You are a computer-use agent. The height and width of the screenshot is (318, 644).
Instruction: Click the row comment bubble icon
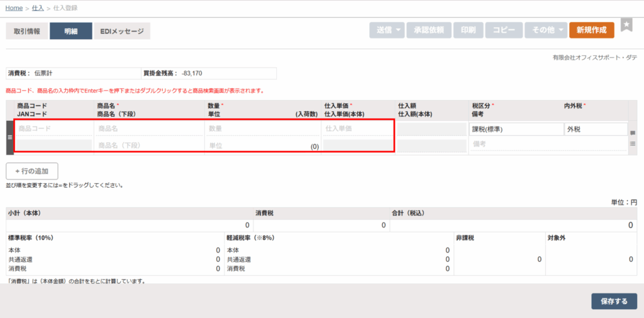tap(633, 133)
